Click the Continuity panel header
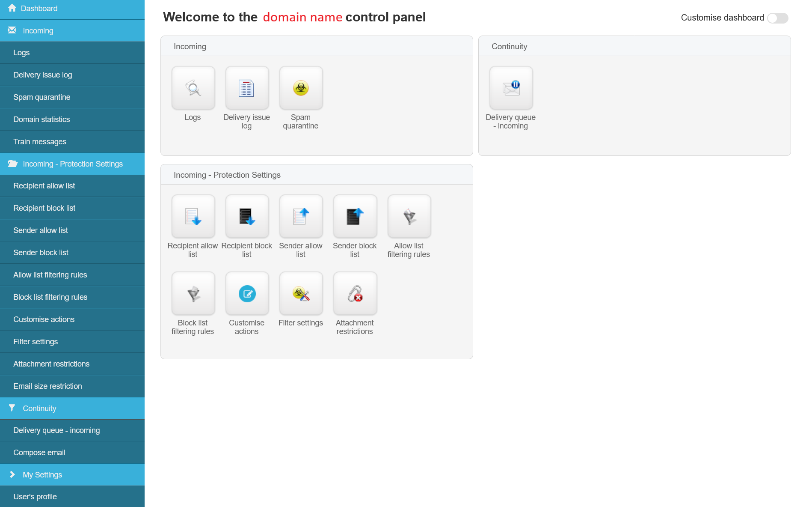812x507 pixels. point(634,46)
